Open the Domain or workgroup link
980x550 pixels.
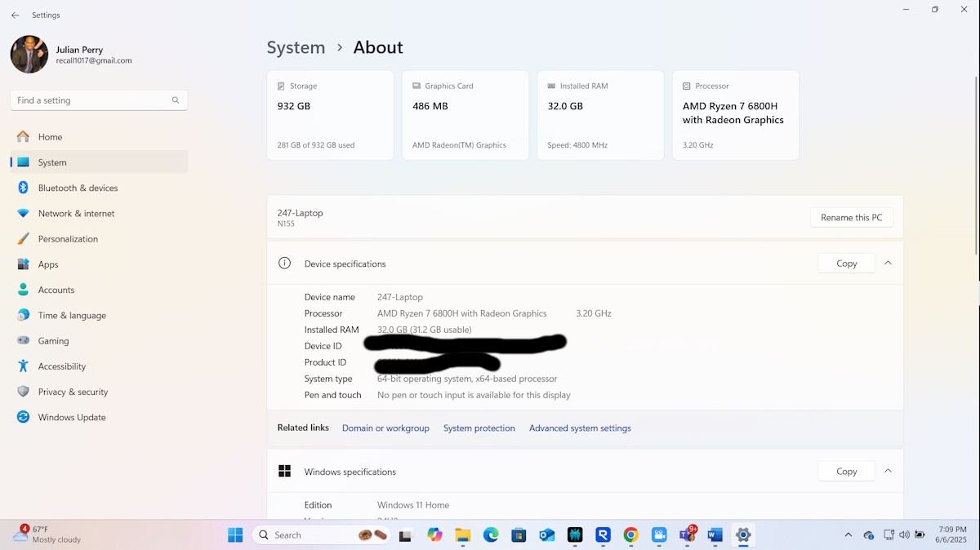click(385, 428)
